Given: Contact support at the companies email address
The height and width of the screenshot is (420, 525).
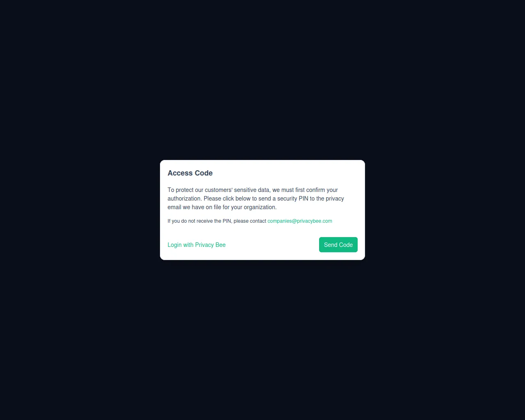Looking at the screenshot, I should 300,221.
